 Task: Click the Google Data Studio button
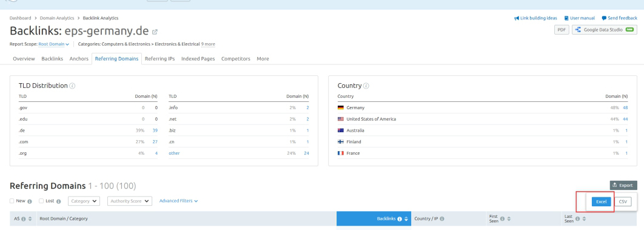point(605,30)
